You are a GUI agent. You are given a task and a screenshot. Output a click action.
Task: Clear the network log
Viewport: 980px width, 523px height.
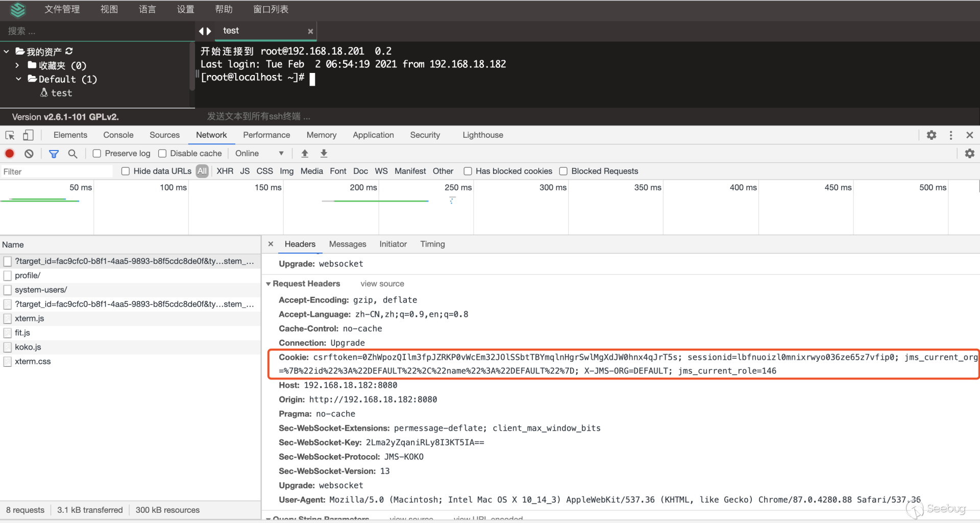pyautogui.click(x=29, y=154)
